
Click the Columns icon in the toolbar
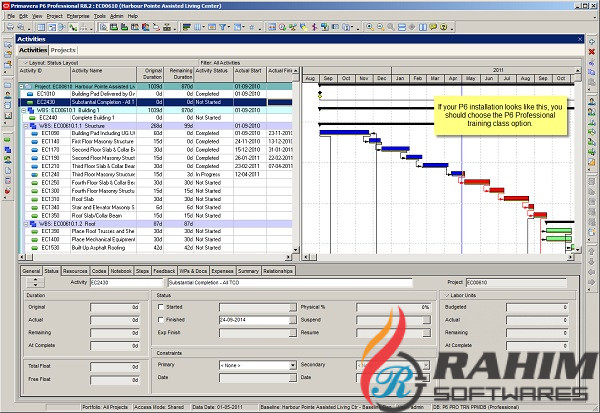click(x=198, y=27)
